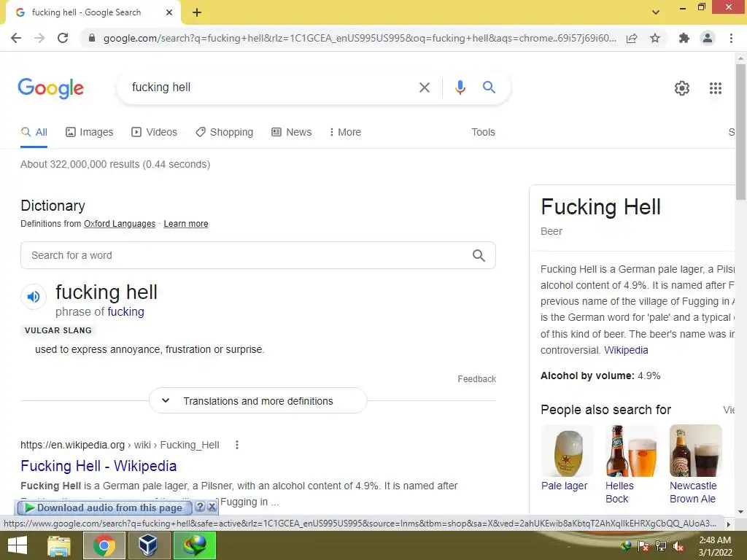Screen dimensions: 747x560
Task: Select the All results tab
Action: pos(34,133)
